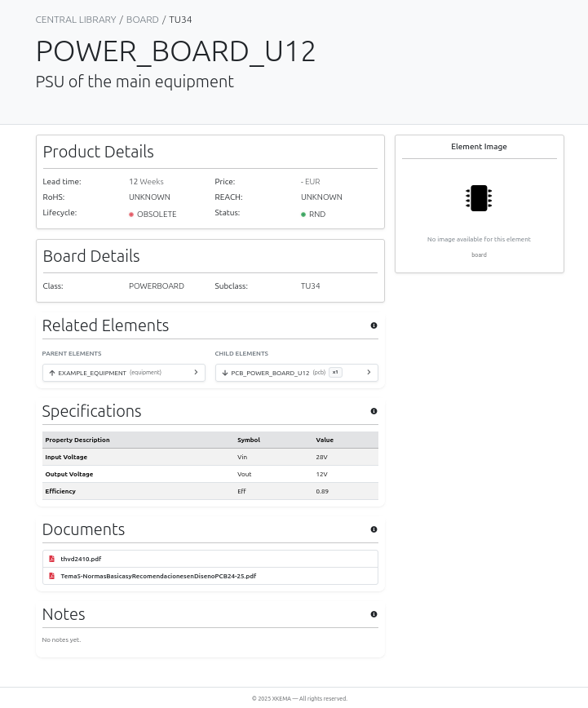Click the chip icon in Element Image panel
The image size is (588, 708).
coord(479,197)
